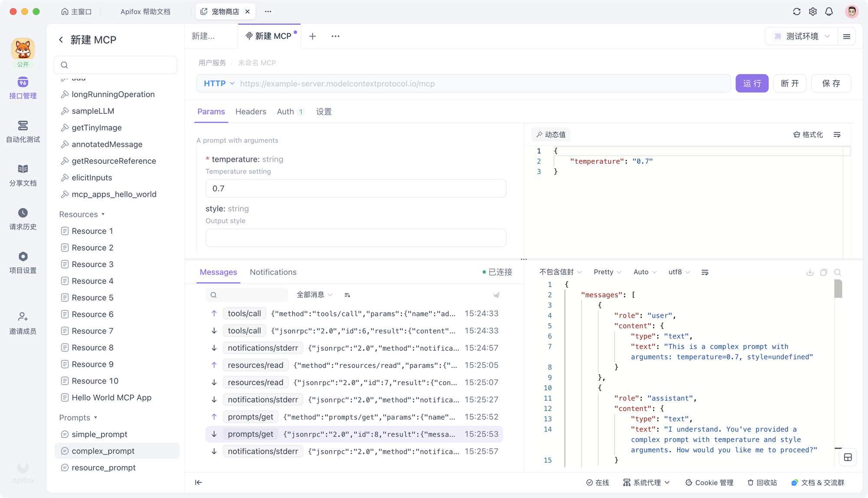Image resolution: width=868 pixels, height=498 pixels.
Task: Click the style input field
Action: pos(355,238)
